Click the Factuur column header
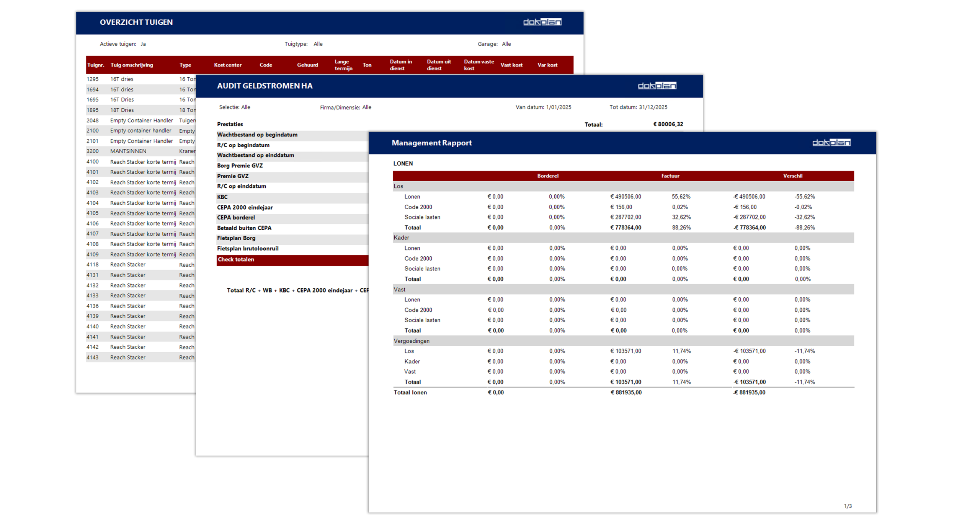Image resolution: width=980 pixels, height=524 pixels. [x=670, y=176]
